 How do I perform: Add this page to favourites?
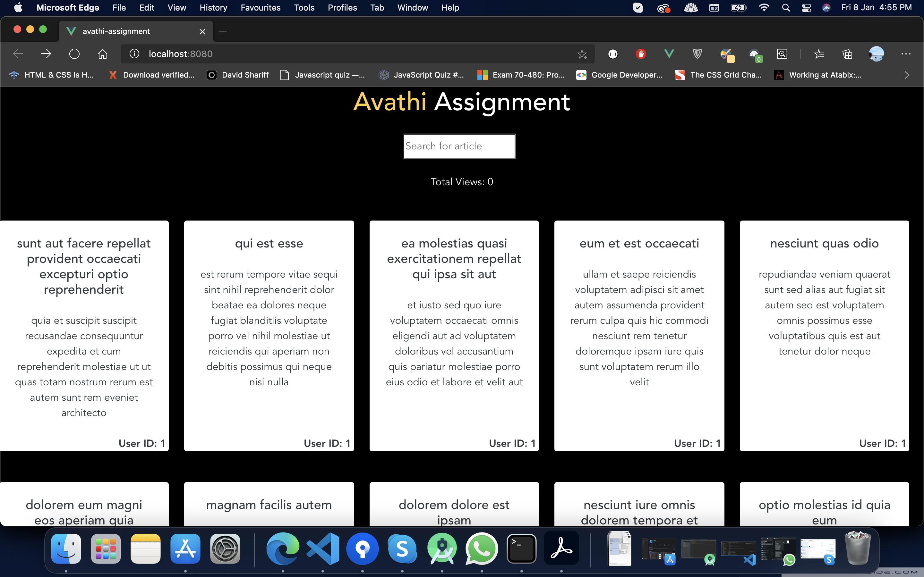(x=582, y=54)
